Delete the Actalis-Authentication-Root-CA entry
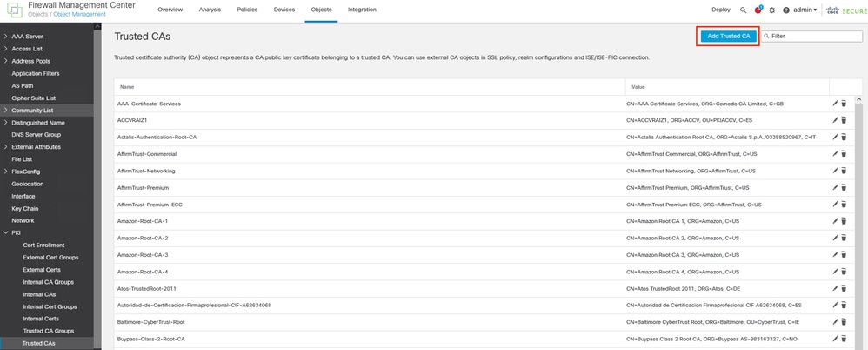The image size is (868, 350). coord(844,137)
